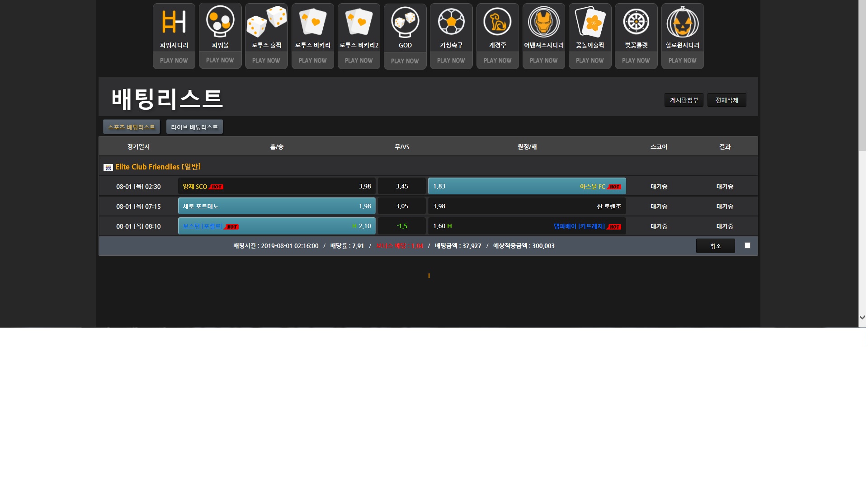The width and height of the screenshot is (868, 488).
Task: Switch to 라이브 배팅리스트 tab
Action: (x=194, y=127)
